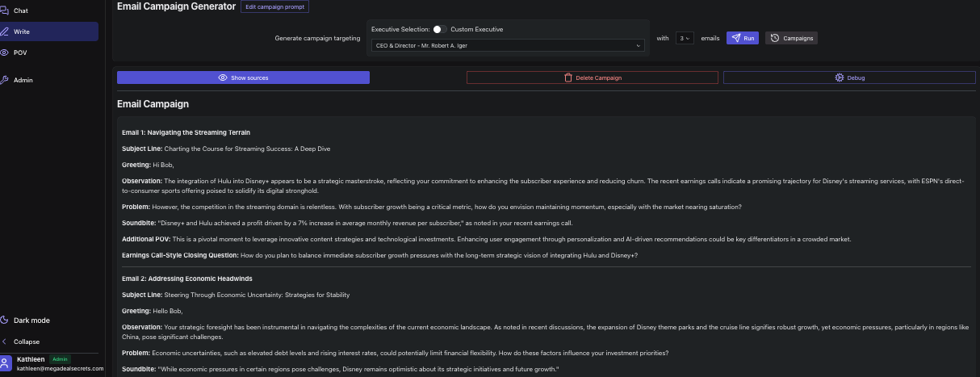Click the Write pencil icon in sidebar

[5, 31]
